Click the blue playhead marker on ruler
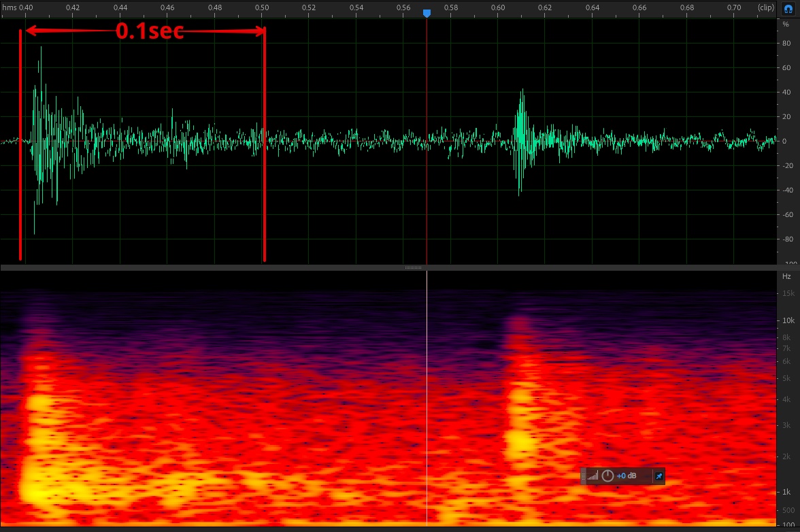This screenshot has height=532, width=800. (427, 13)
